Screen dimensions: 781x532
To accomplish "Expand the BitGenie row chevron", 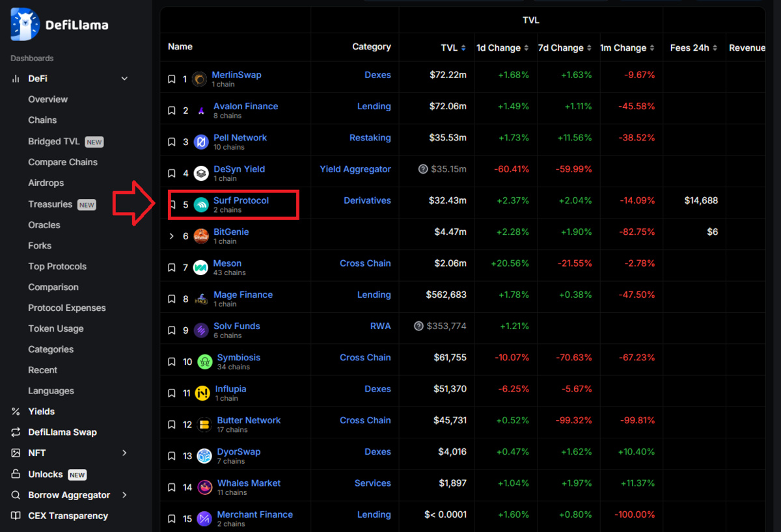I will 172,236.
